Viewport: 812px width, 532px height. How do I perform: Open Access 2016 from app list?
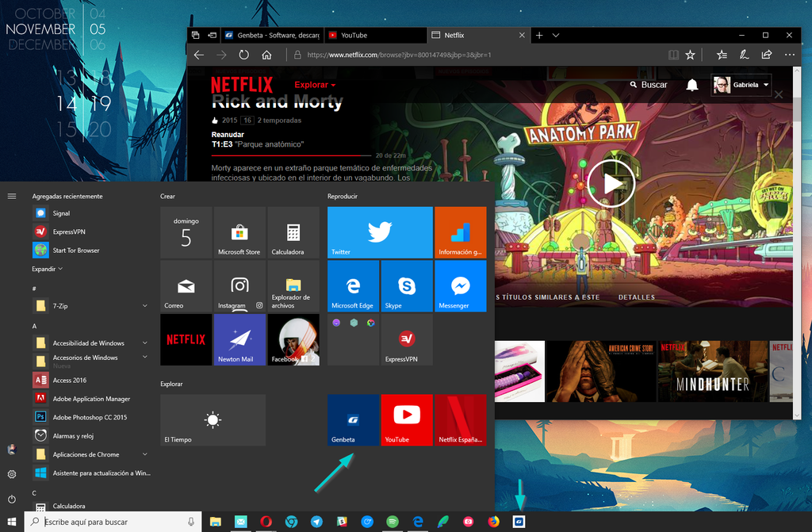click(x=91, y=381)
